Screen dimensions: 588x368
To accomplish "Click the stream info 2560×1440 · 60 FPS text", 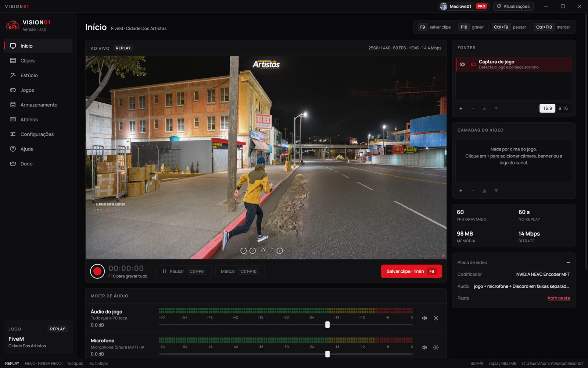I will [405, 48].
